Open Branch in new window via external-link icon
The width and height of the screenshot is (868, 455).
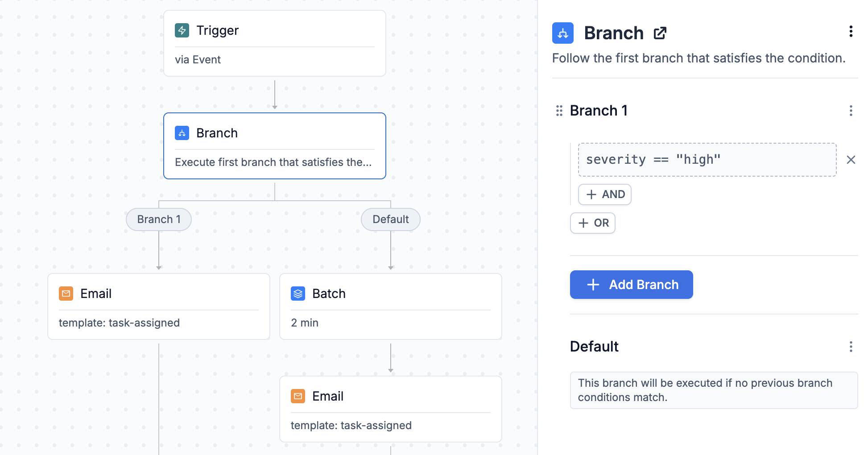660,33
